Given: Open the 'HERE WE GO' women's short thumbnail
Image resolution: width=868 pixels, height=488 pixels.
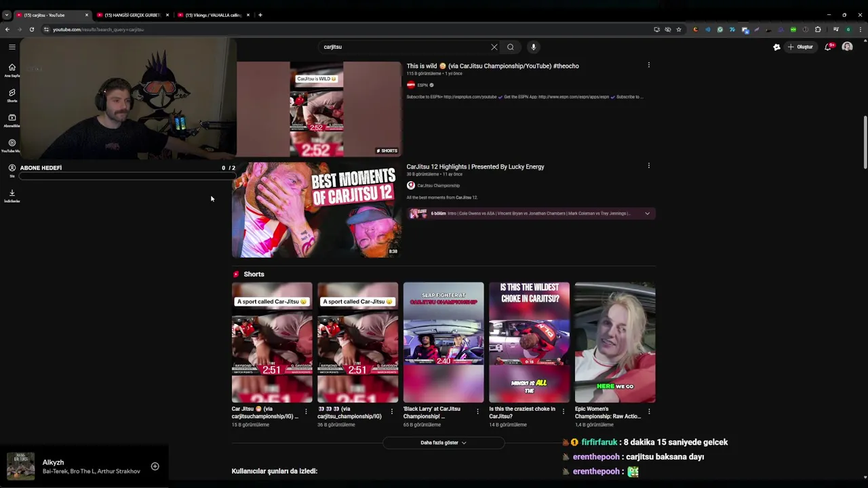Looking at the screenshot, I should click(615, 342).
